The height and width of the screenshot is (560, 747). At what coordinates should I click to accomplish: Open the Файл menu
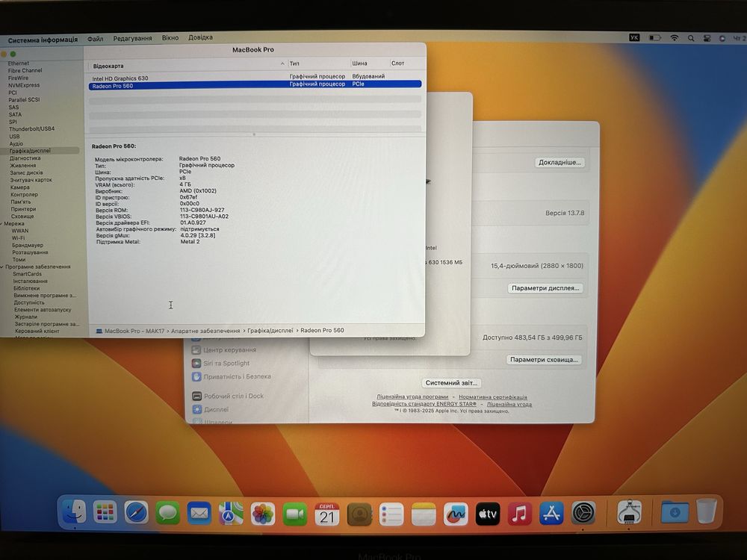pos(96,39)
